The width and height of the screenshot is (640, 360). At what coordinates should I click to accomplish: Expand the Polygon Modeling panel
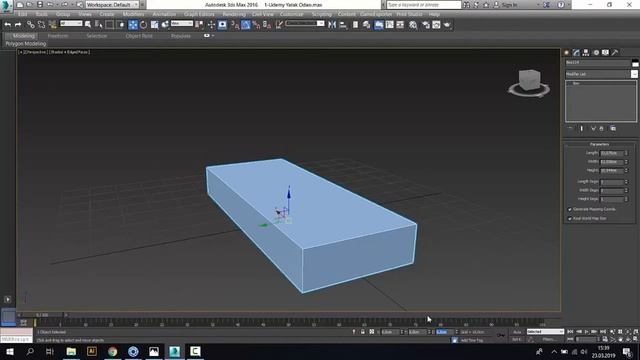tap(26, 43)
